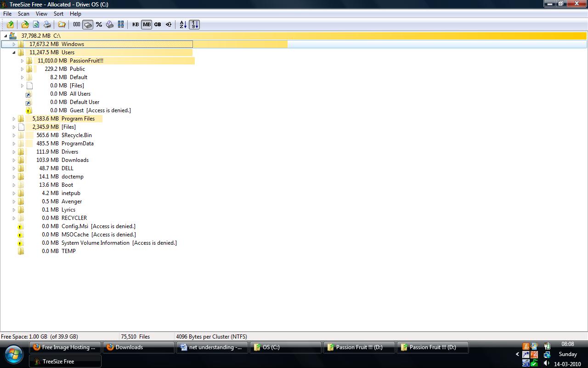Select System Volume Information row
588x368 pixels.
[294, 243]
